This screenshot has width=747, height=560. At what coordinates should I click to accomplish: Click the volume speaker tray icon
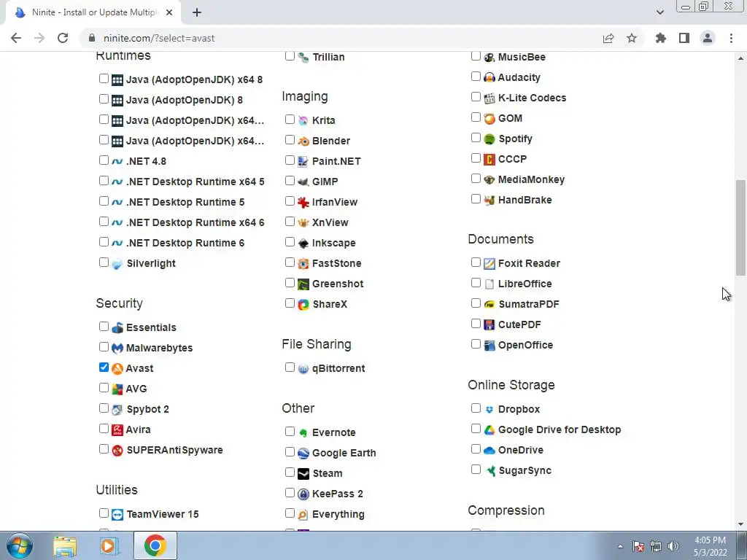coord(673,546)
